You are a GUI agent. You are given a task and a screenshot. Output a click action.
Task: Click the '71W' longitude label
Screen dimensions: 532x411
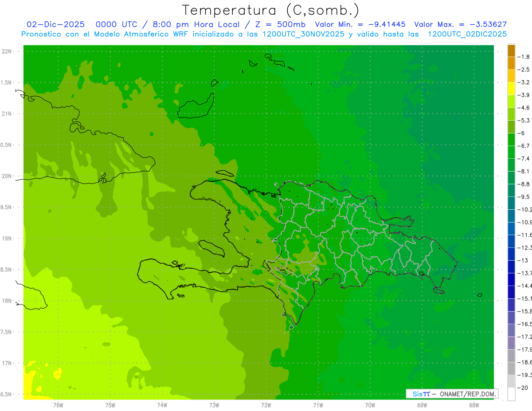tap(318, 405)
